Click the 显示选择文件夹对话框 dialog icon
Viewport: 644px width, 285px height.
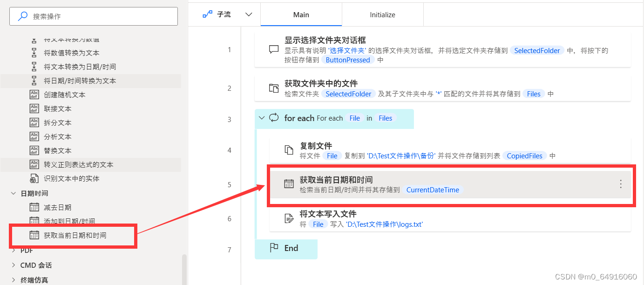pos(273,50)
